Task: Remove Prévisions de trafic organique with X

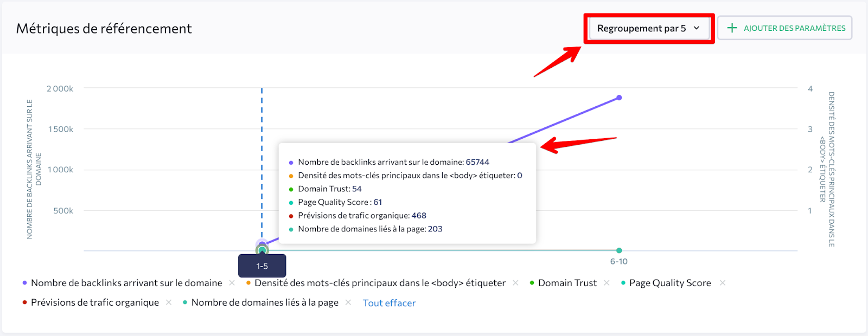Action: pos(169,302)
